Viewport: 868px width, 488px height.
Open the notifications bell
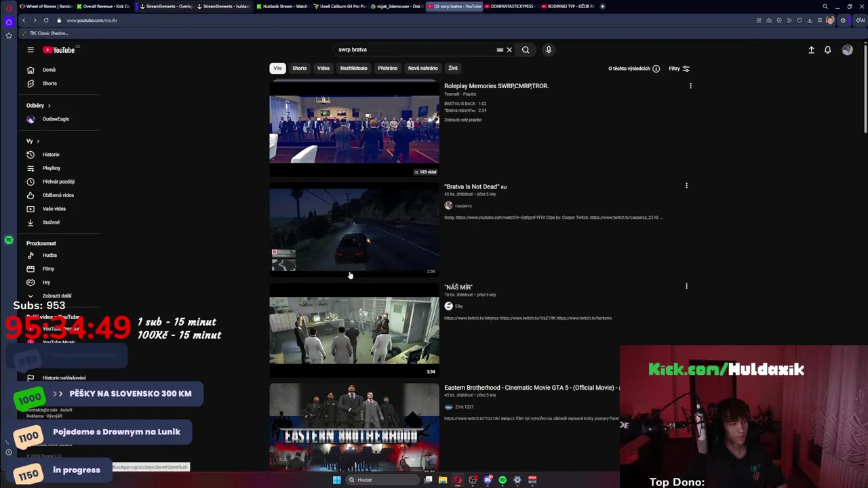point(827,49)
